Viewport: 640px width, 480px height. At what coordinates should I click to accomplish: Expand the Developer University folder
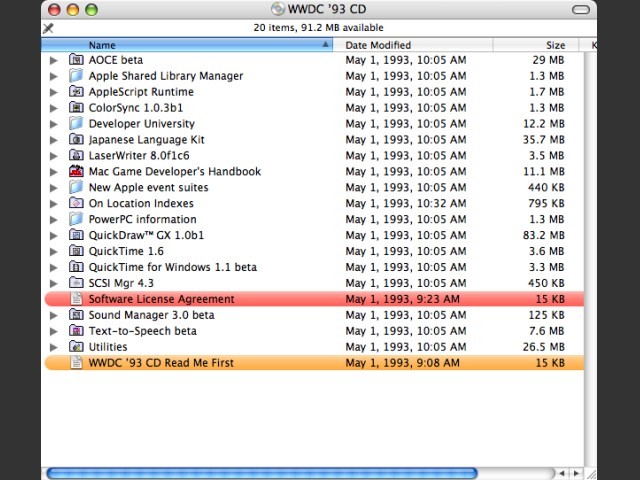coord(53,124)
